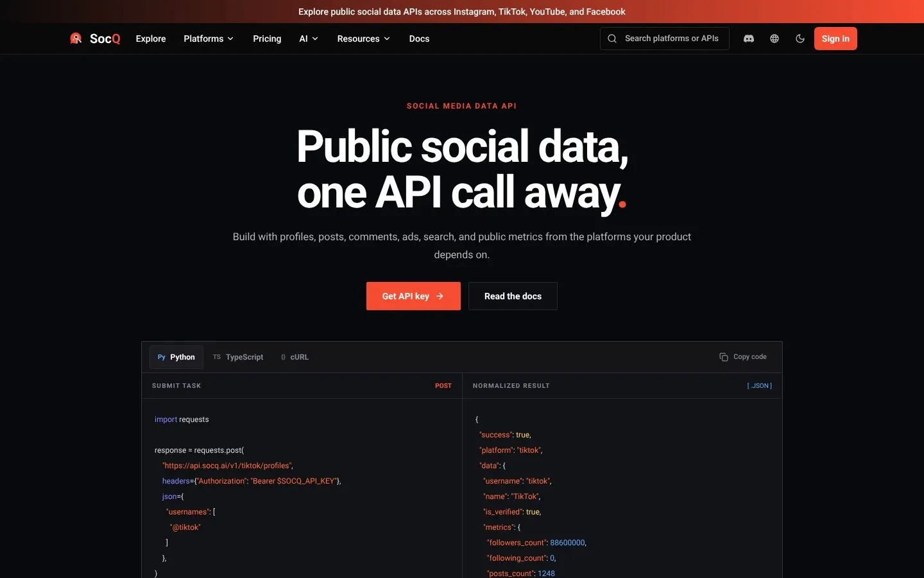924x578 pixels.
Task: Click the posts_count value 1248
Action: click(x=547, y=574)
